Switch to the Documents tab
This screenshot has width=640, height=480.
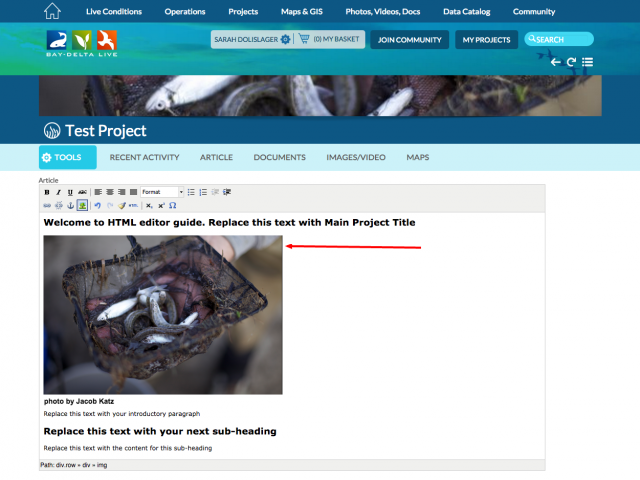[279, 157]
